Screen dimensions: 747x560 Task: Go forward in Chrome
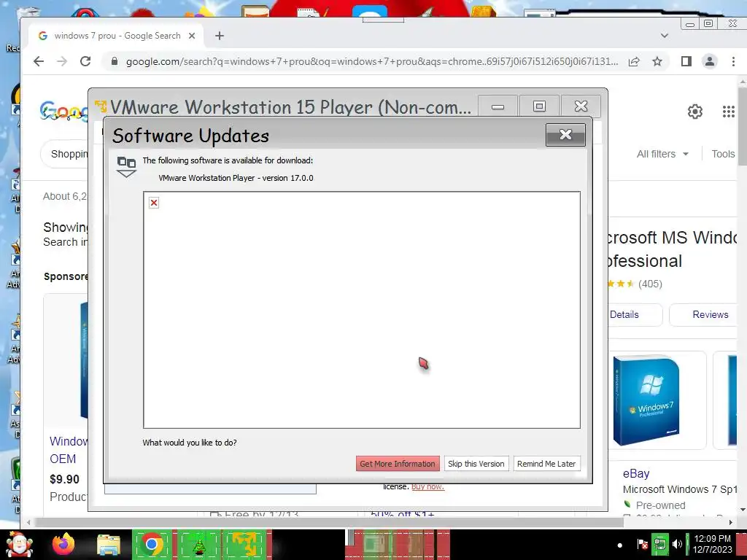(62, 61)
